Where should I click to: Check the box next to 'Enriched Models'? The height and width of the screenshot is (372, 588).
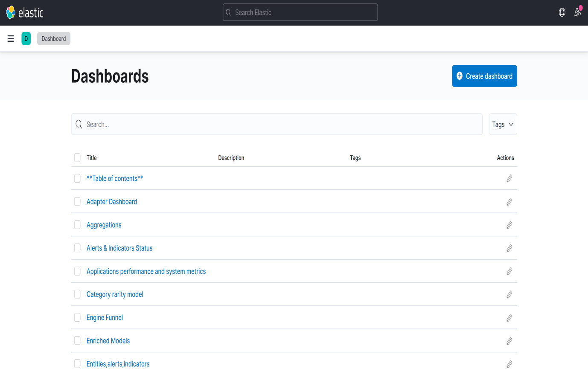point(77,340)
